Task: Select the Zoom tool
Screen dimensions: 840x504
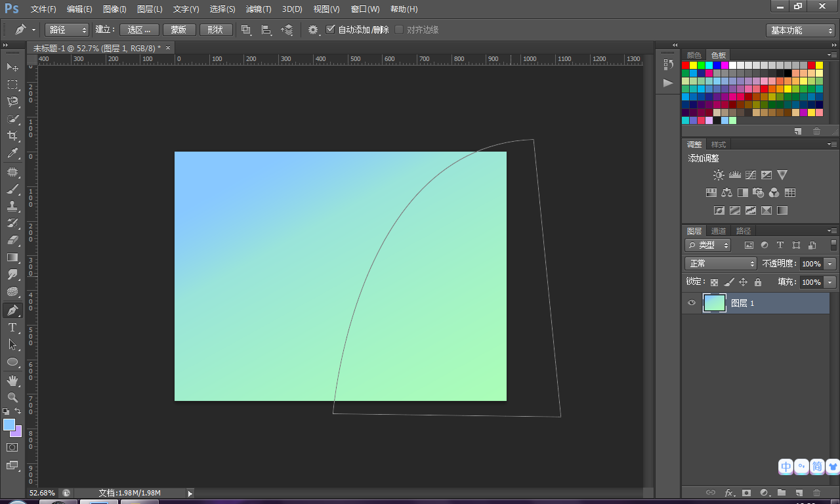Action: 12,397
